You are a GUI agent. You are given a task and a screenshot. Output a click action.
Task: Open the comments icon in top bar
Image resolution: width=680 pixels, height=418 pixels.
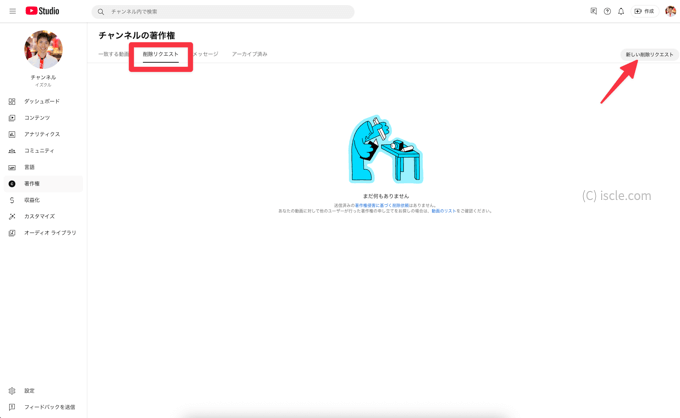click(593, 11)
